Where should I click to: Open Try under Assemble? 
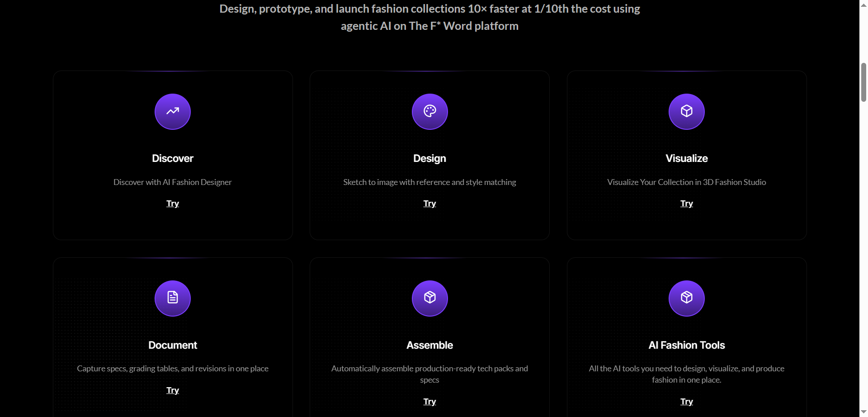coord(429,401)
